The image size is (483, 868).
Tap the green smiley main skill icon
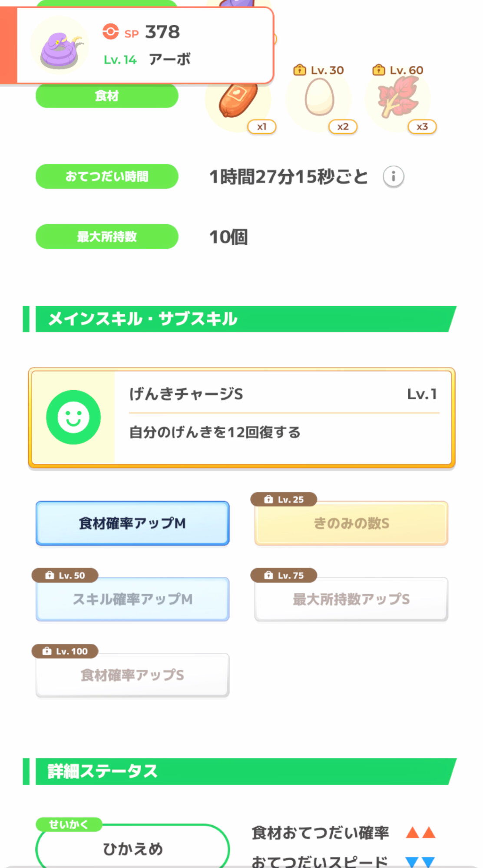click(73, 417)
